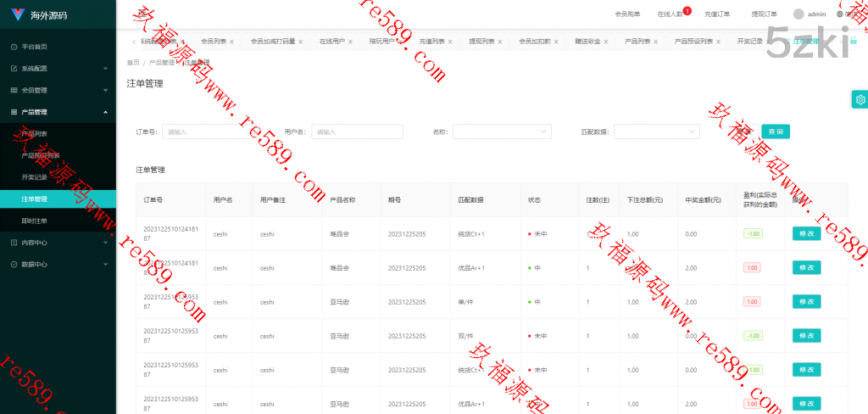Select 即时注单 in the sidebar
This screenshot has width=868, height=414.
(35, 221)
